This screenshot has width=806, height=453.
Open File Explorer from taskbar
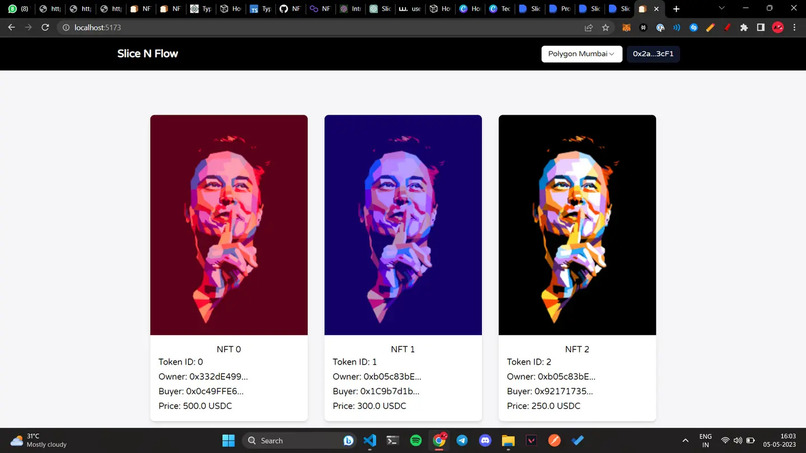coord(508,441)
